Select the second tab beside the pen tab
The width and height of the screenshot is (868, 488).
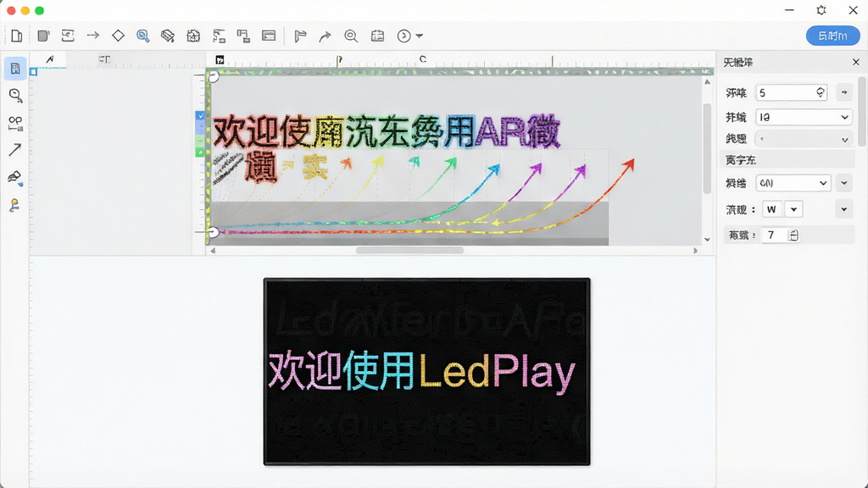click(x=104, y=59)
